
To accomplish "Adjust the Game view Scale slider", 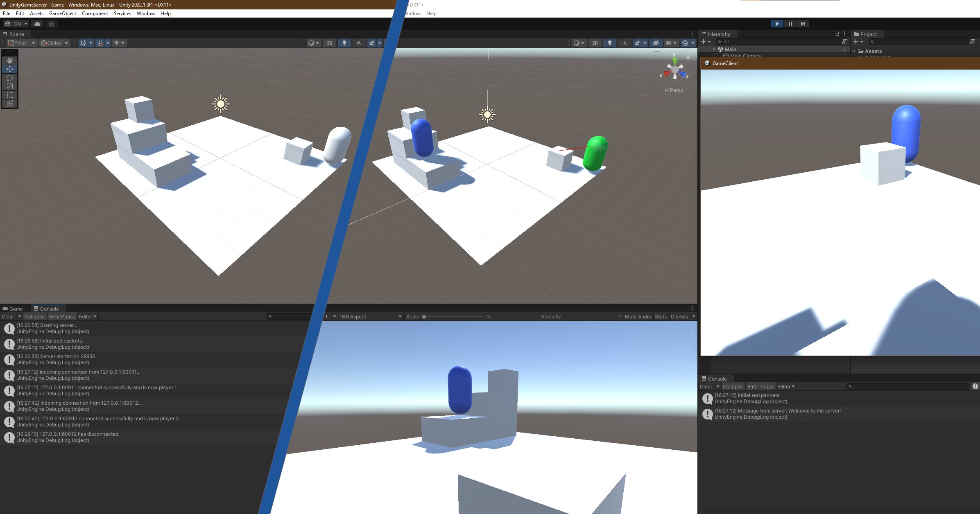I will point(453,316).
